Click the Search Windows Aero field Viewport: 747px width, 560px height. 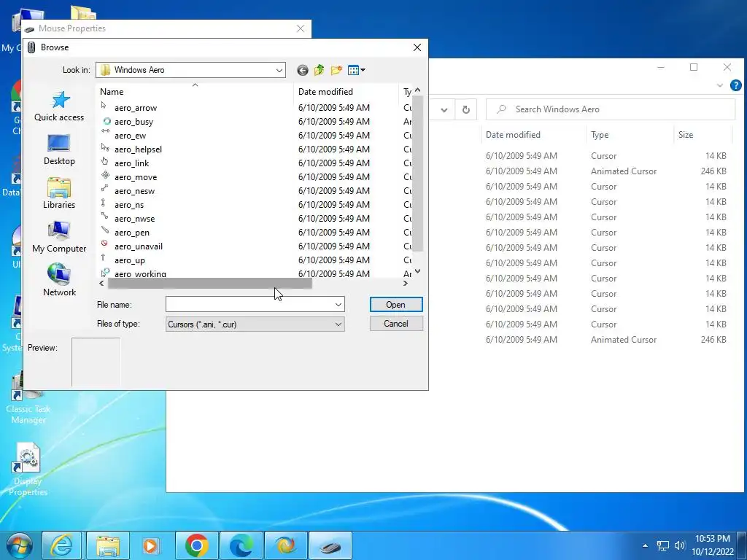(x=611, y=109)
